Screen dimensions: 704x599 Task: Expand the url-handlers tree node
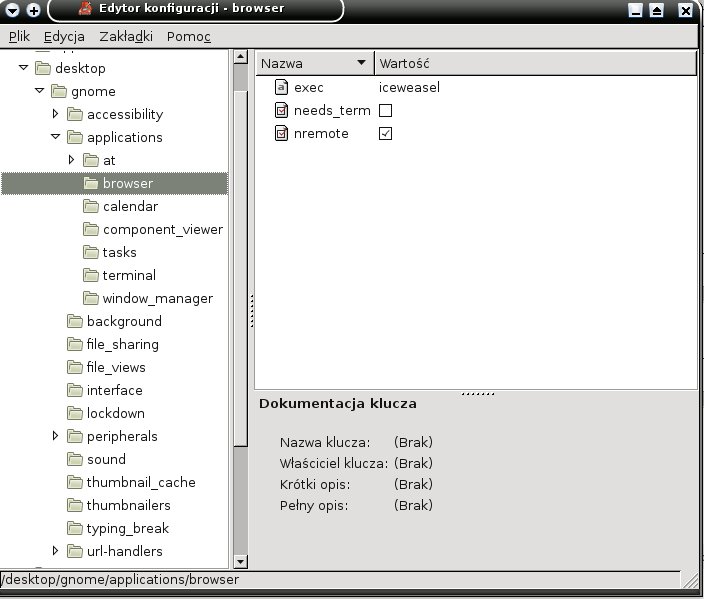coord(56,551)
